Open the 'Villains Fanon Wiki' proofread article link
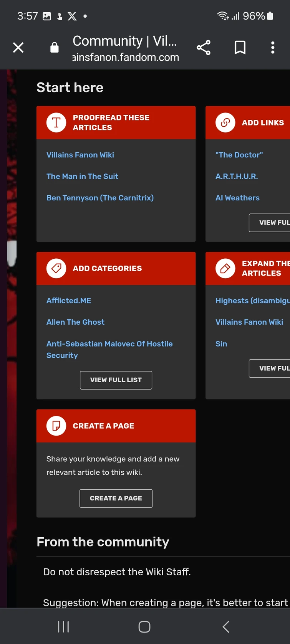This screenshot has width=290, height=644. tap(80, 155)
